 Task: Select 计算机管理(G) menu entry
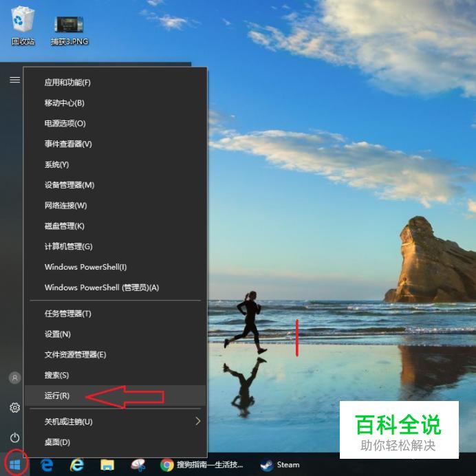[x=116, y=246]
